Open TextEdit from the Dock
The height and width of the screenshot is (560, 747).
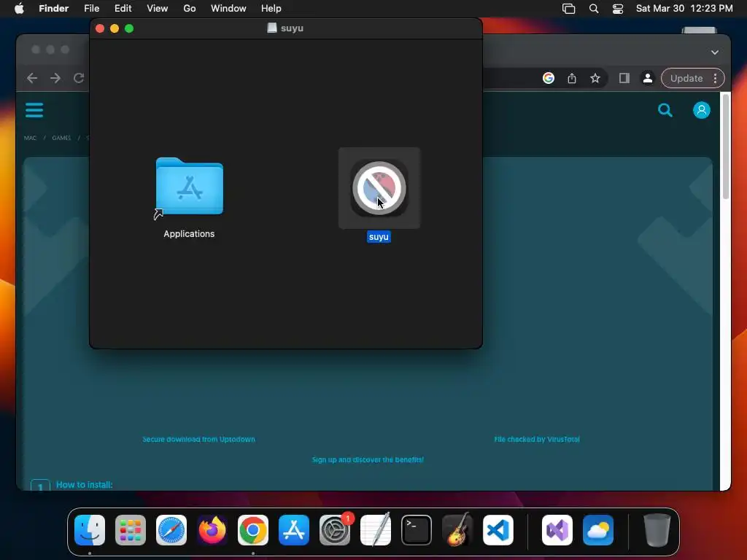pos(376,530)
